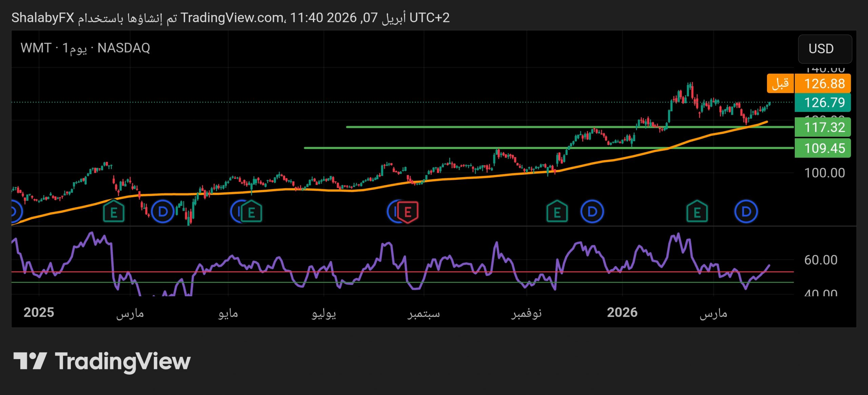Click dividend D marker in December 2025

[x=592, y=212]
